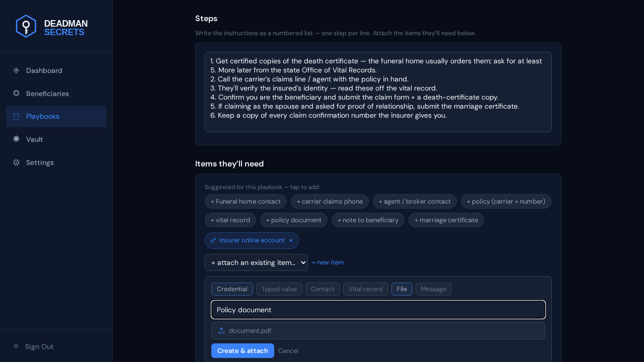Click the Steps section heading

[206, 19]
